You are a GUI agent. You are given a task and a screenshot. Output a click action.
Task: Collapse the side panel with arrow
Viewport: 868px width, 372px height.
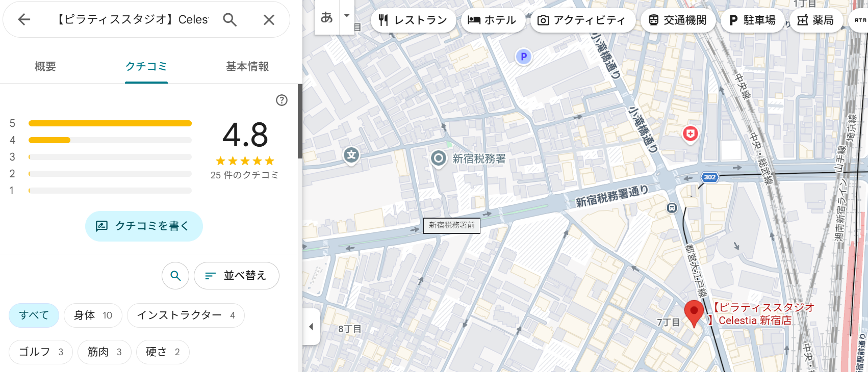[x=311, y=327]
